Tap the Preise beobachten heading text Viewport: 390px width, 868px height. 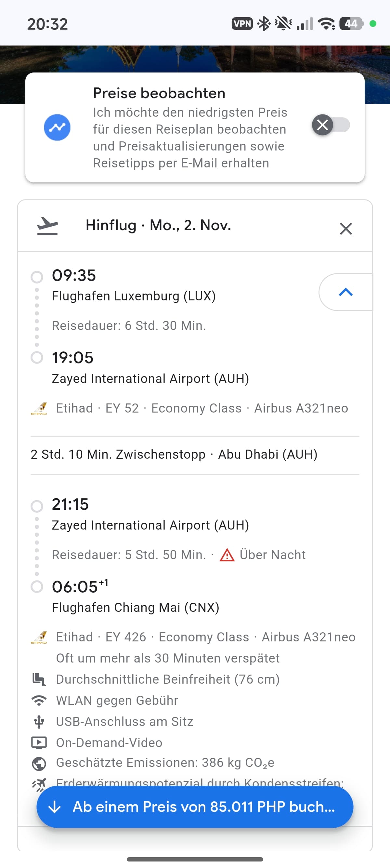(159, 93)
